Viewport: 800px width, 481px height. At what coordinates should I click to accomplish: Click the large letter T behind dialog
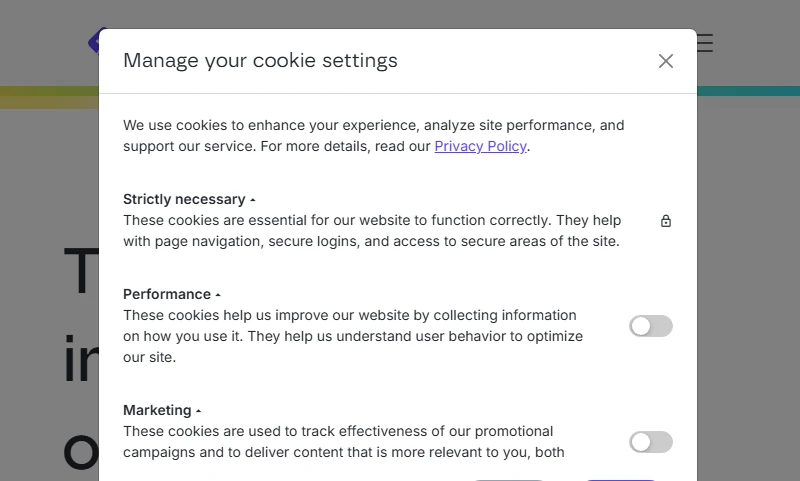[x=81, y=270]
